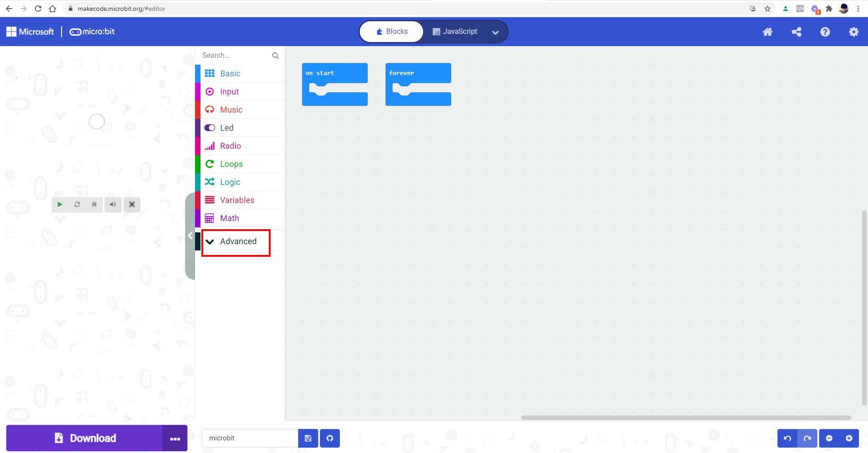Screen dimensions: 868x453
Task: Open more download options menu
Action: click(175, 439)
